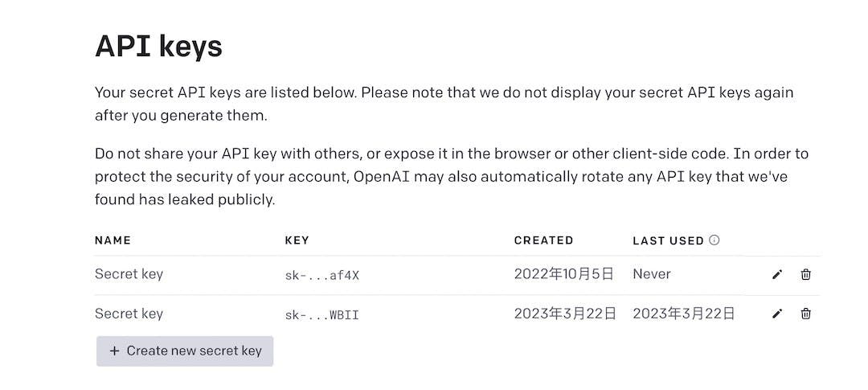Click the plus icon on the create button
Viewport: 868px width, 390px height.
(x=114, y=351)
